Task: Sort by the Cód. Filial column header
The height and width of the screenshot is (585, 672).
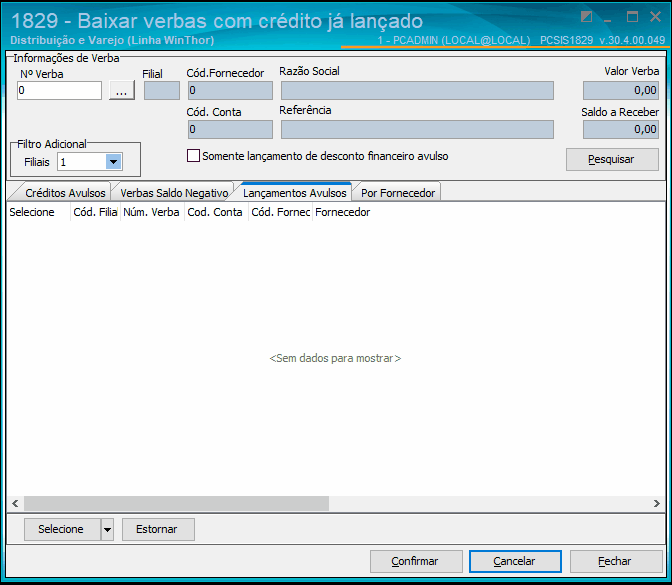Action: click(x=95, y=212)
